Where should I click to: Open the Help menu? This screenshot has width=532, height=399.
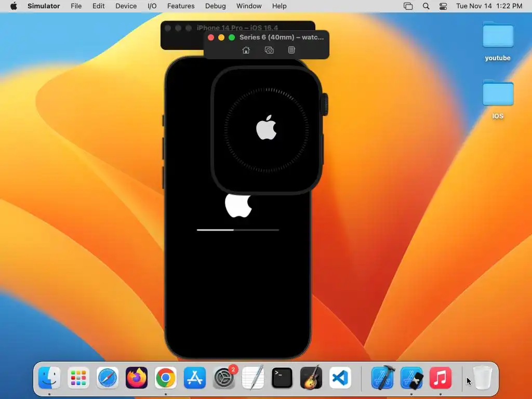pos(279,6)
